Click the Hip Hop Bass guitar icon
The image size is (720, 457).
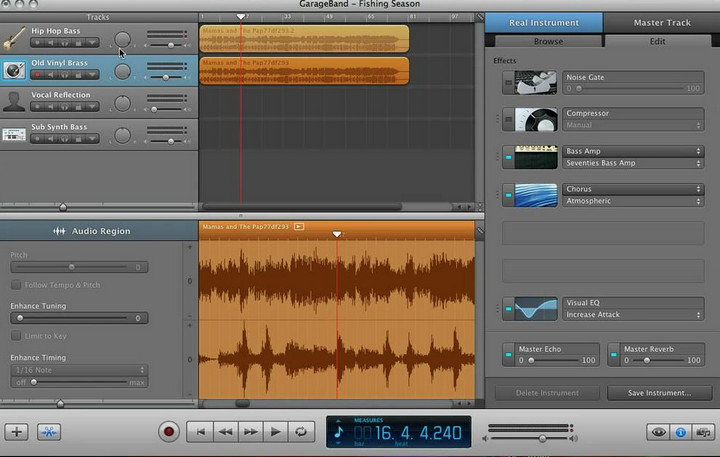pyautogui.click(x=14, y=39)
